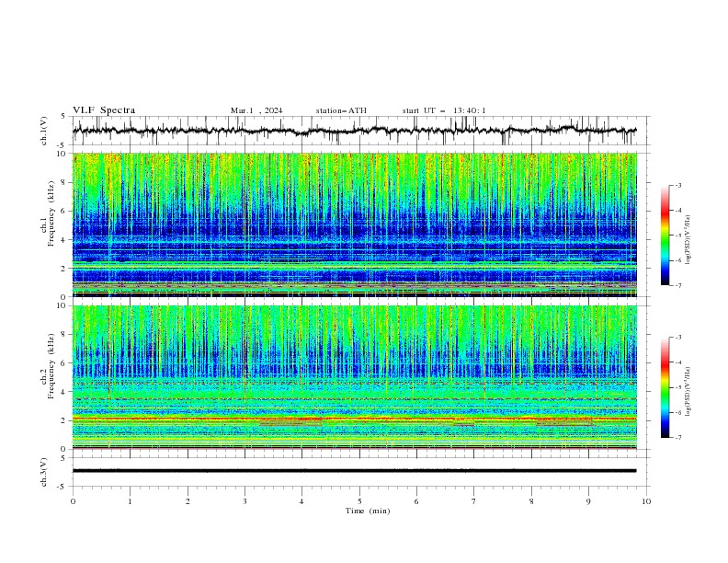Viewport: 728px width, 563px height.
Task: Click the time axis tick label "7"
Action: 474,501
